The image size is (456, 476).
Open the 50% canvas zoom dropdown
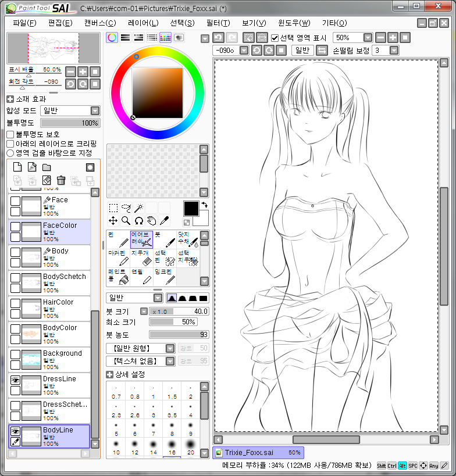pyautogui.click(x=367, y=38)
